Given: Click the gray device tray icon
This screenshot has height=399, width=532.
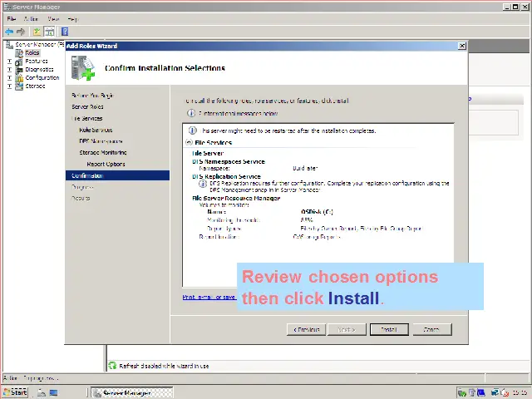Looking at the screenshot, I should point(472,393).
